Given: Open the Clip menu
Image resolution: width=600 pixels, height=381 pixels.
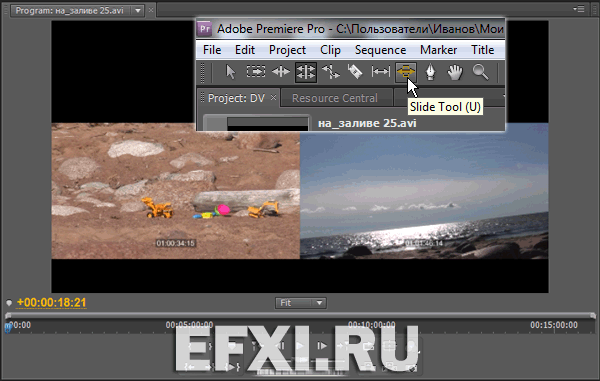Looking at the screenshot, I should [x=330, y=50].
